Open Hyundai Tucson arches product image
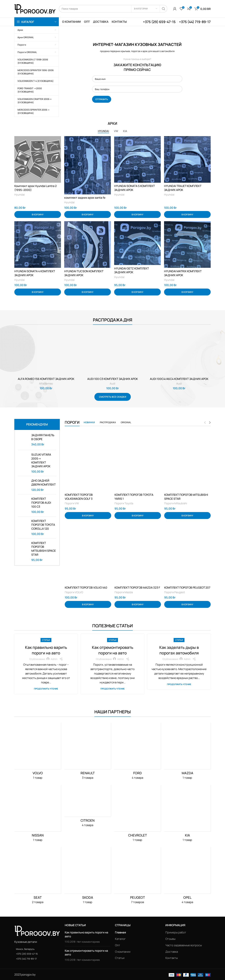Screen dimensions: 225x980 (x=88, y=245)
